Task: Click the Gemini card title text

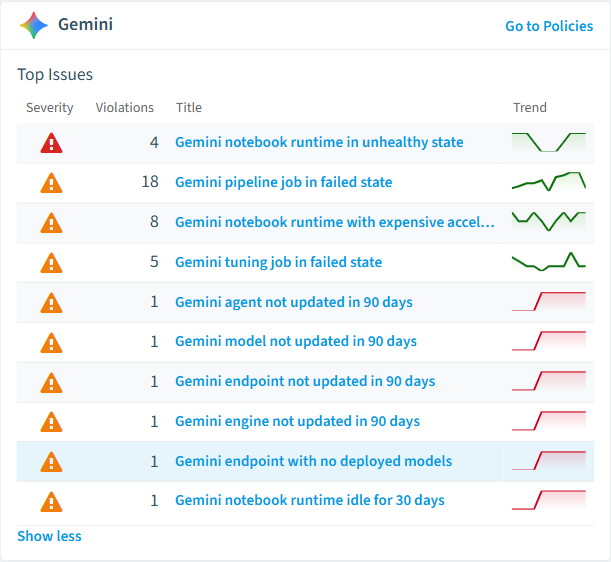Action: point(85,25)
